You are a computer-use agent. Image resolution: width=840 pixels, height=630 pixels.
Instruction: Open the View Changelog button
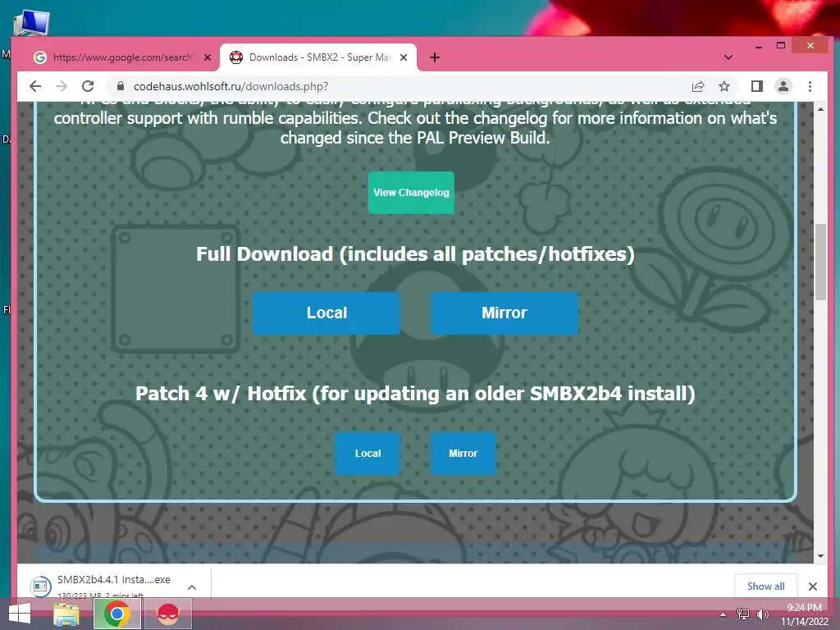(x=411, y=192)
